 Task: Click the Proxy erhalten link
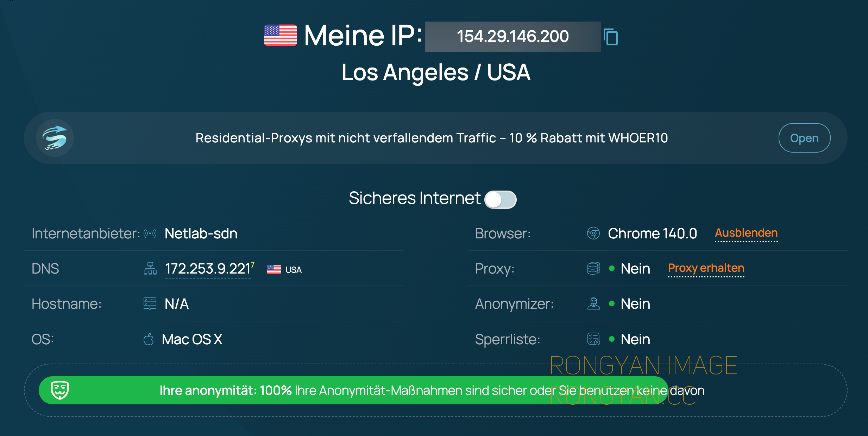click(706, 269)
